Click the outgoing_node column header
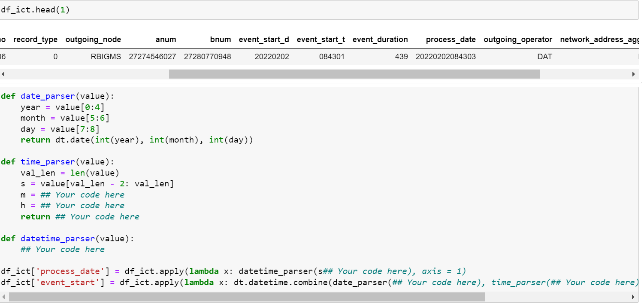The width and height of the screenshot is (644, 307). click(x=94, y=40)
